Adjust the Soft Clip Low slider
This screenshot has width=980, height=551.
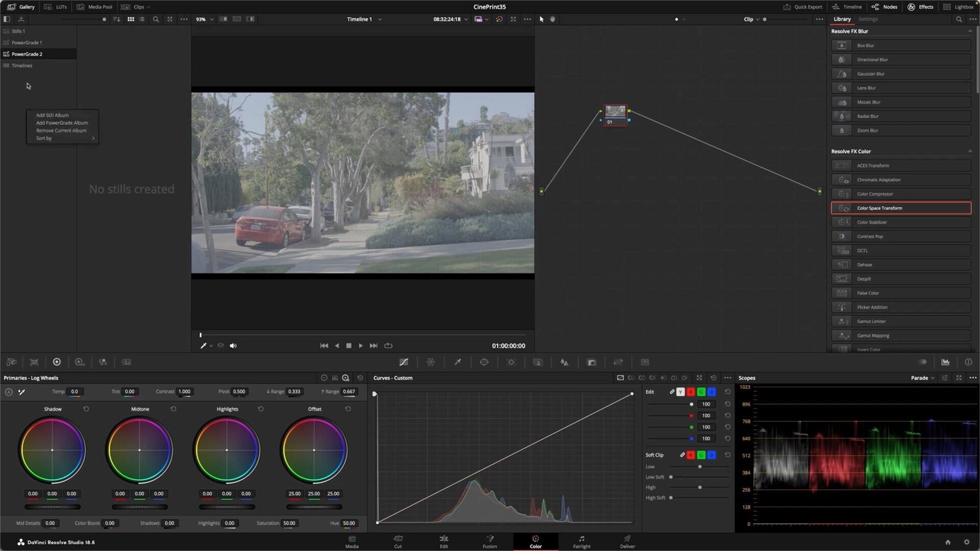[x=700, y=467]
